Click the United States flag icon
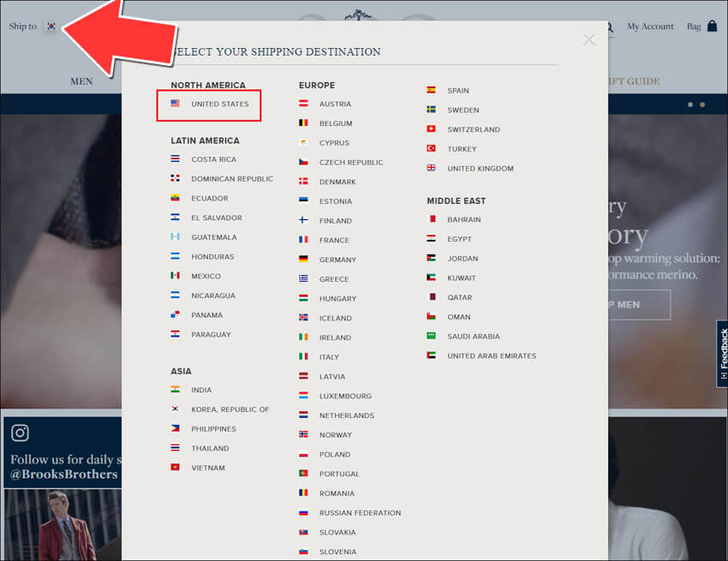728x561 pixels. pos(175,103)
